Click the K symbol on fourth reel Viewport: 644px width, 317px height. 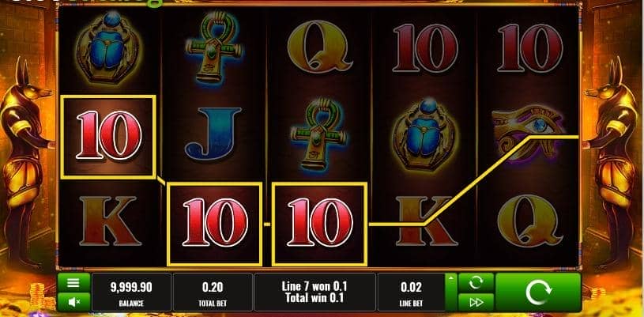(424, 221)
